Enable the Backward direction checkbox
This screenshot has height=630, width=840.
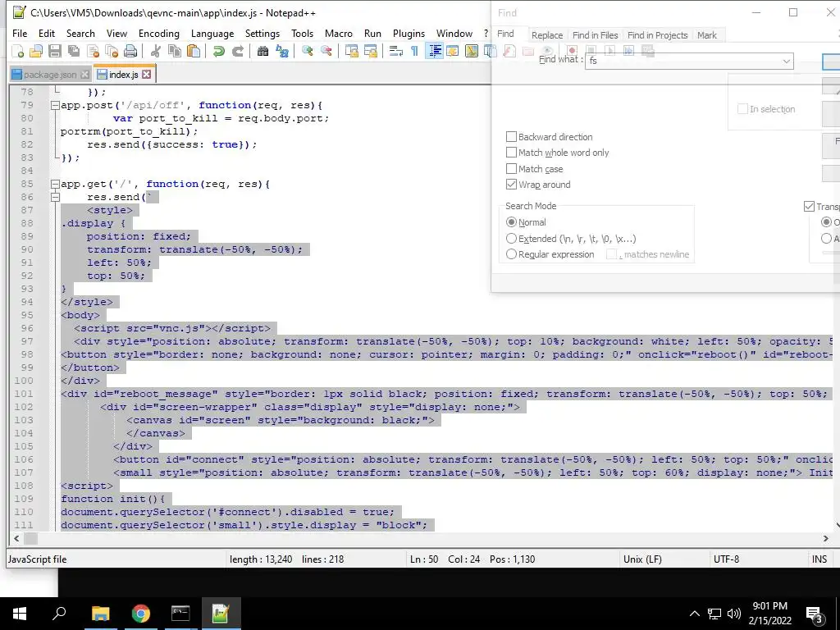[x=511, y=137]
